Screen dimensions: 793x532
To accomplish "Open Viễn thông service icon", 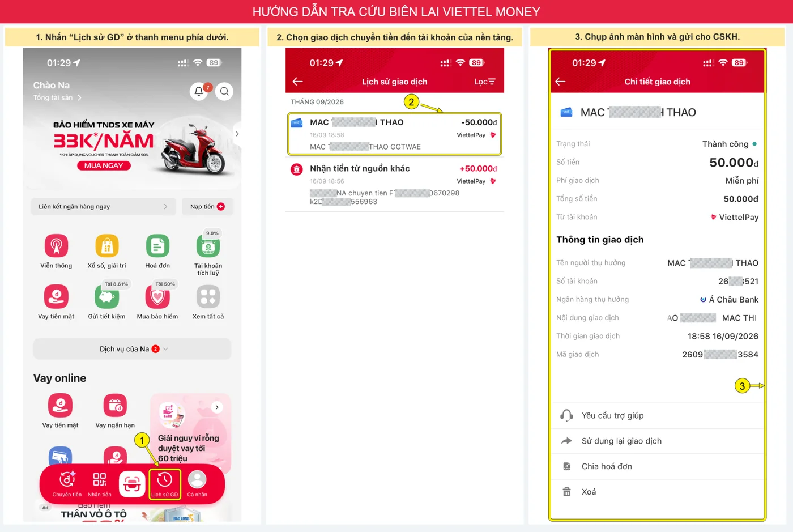I will [56, 246].
